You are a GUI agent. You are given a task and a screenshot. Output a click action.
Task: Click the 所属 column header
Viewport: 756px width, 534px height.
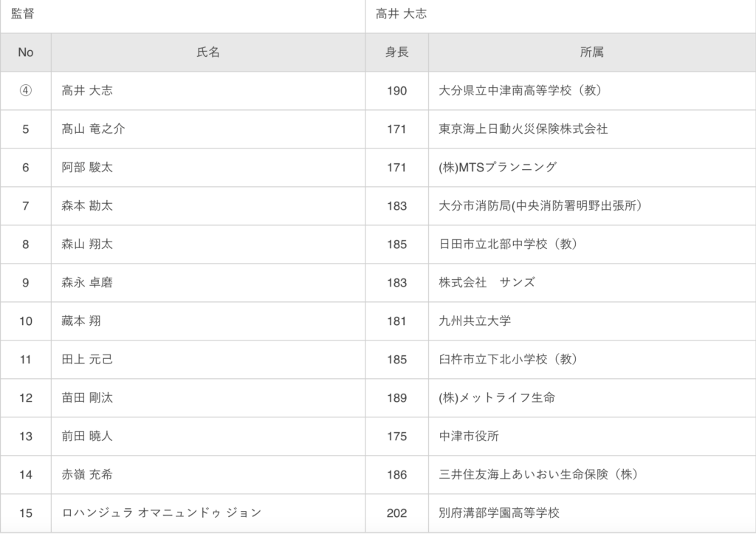(x=591, y=52)
